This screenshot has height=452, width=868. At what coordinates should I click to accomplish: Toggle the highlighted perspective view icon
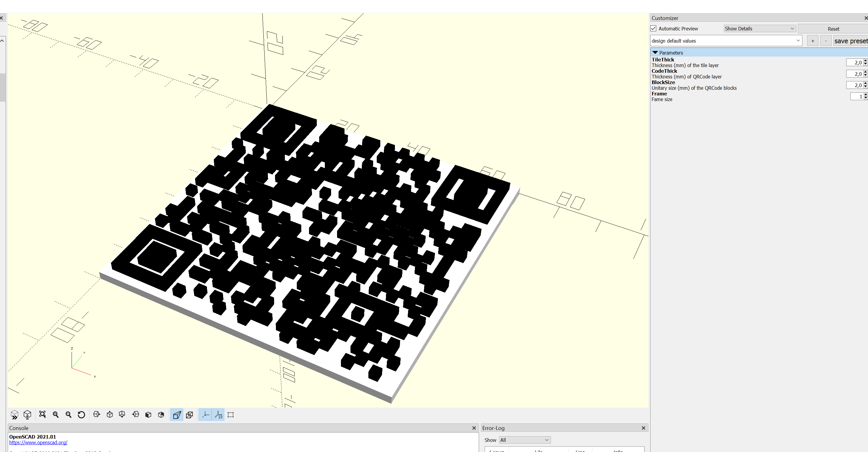[177, 415]
